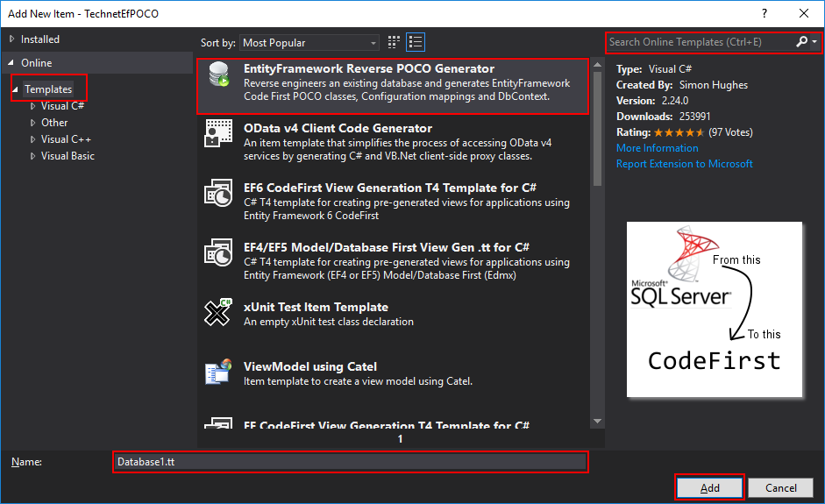Switch to small icons grid view

pos(394,42)
